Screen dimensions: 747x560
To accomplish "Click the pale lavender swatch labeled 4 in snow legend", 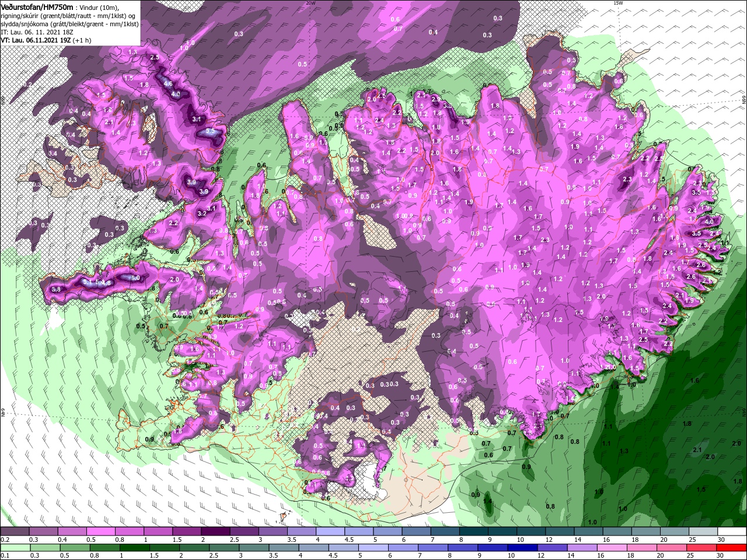I will 330,531.
